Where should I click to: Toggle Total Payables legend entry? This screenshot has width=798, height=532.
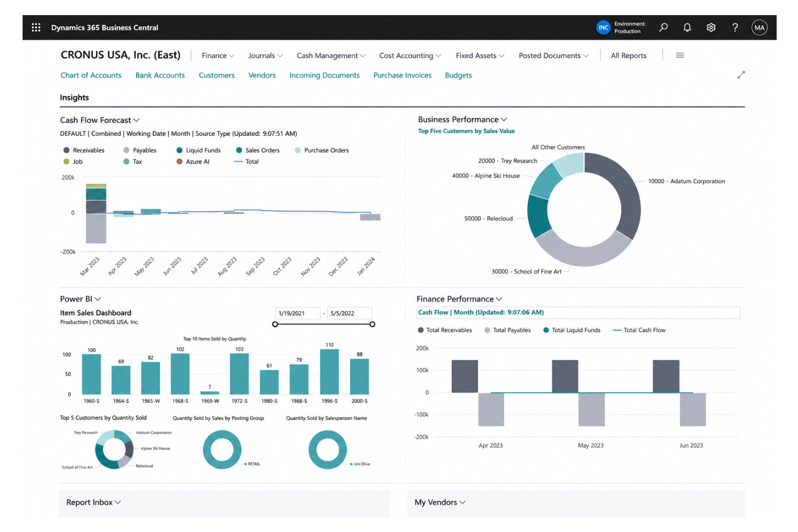click(508, 330)
